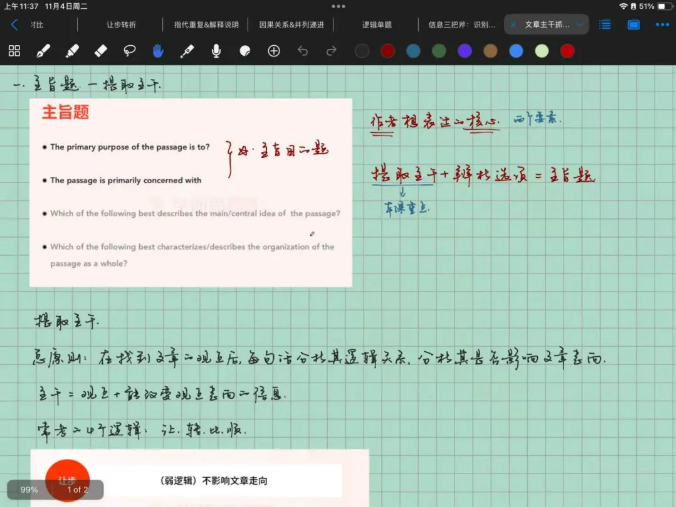Add new element with plus icon
This screenshot has width=676, height=507.
click(274, 50)
